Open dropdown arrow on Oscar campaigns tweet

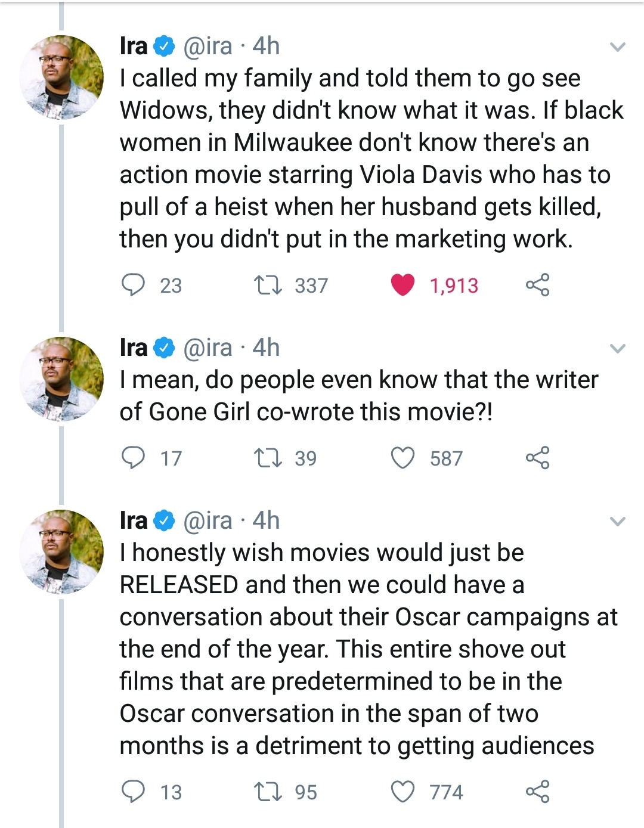(x=618, y=522)
